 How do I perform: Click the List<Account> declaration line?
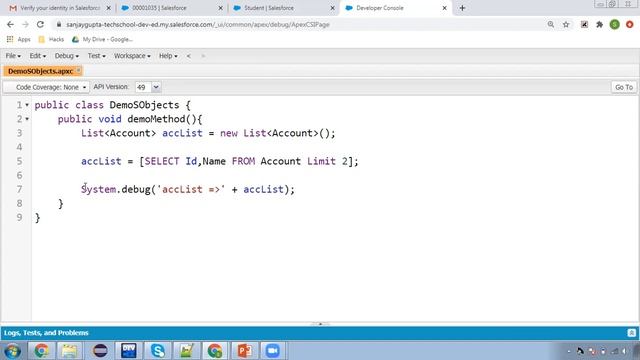[x=208, y=133]
